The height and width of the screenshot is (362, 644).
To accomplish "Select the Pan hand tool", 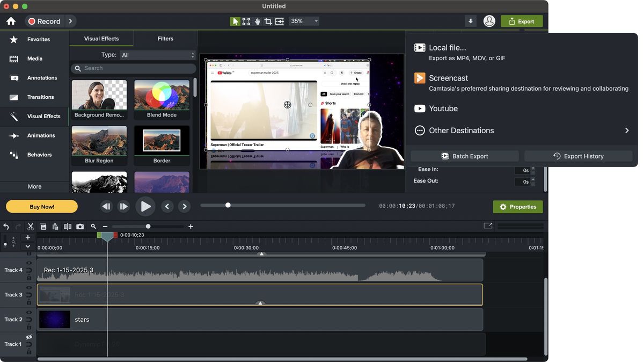I will 258,21.
